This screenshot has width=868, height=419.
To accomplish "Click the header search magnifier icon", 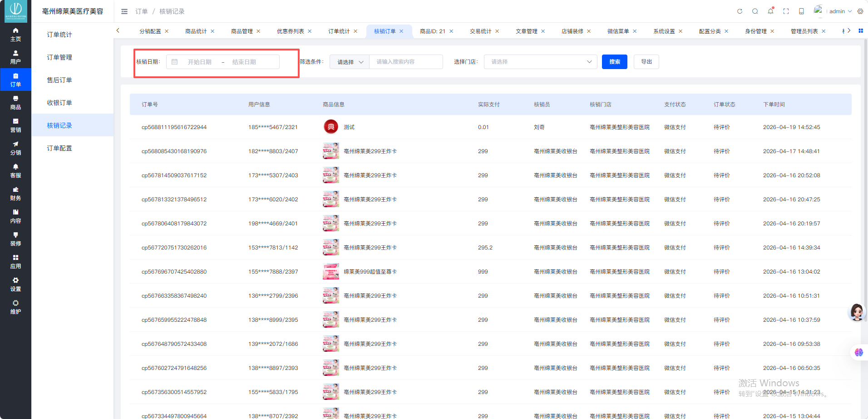I will point(755,11).
